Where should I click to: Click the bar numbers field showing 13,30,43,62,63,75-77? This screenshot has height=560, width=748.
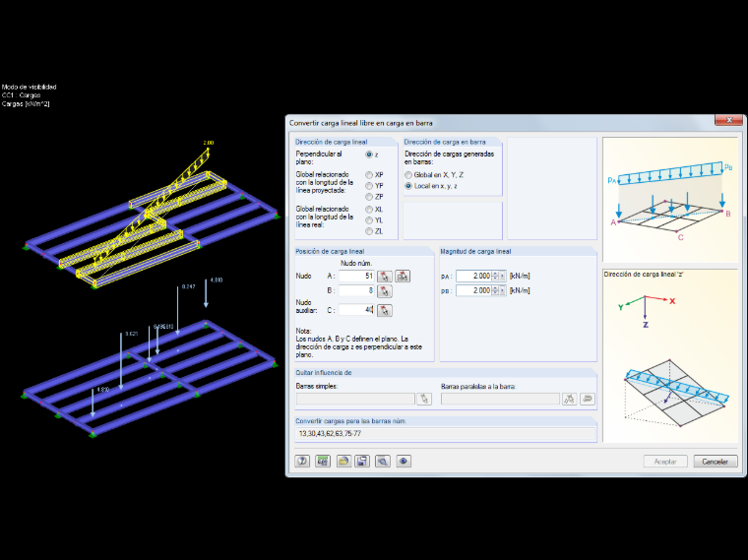(446, 434)
